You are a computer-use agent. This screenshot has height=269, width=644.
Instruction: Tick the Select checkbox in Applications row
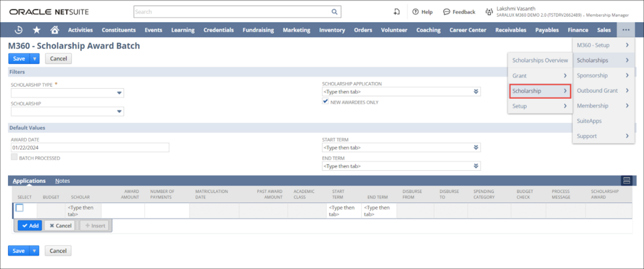coord(19,208)
